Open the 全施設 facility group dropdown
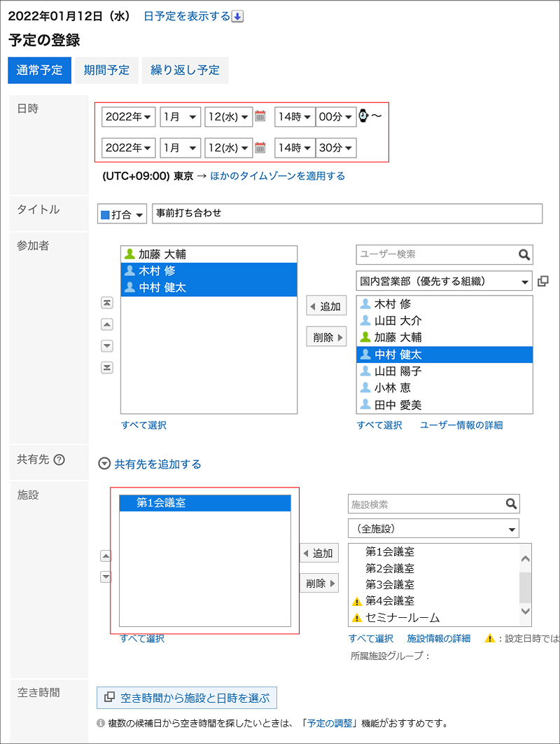 (433, 529)
